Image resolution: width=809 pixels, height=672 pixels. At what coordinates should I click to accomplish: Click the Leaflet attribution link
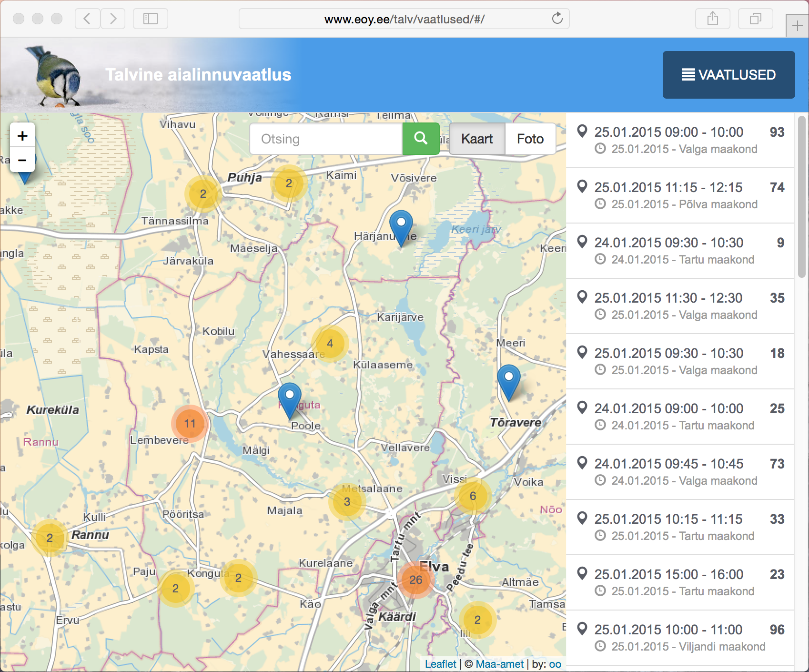pos(440,664)
